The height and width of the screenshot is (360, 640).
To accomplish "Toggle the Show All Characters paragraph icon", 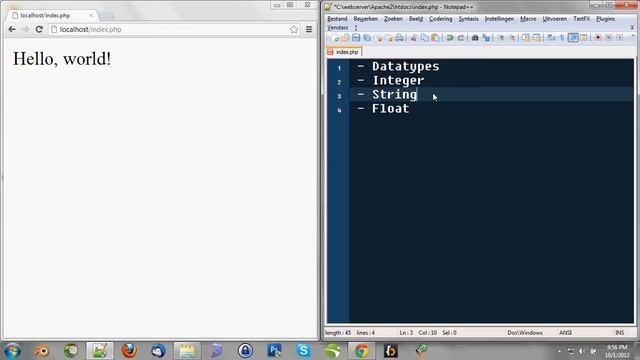I will tap(562, 38).
